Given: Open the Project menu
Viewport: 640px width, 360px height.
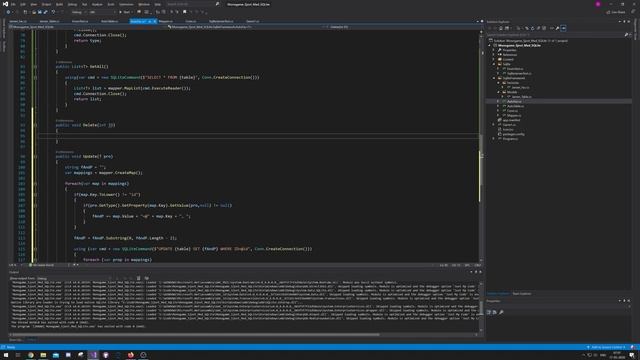Looking at the screenshot, I should tap(47, 4).
